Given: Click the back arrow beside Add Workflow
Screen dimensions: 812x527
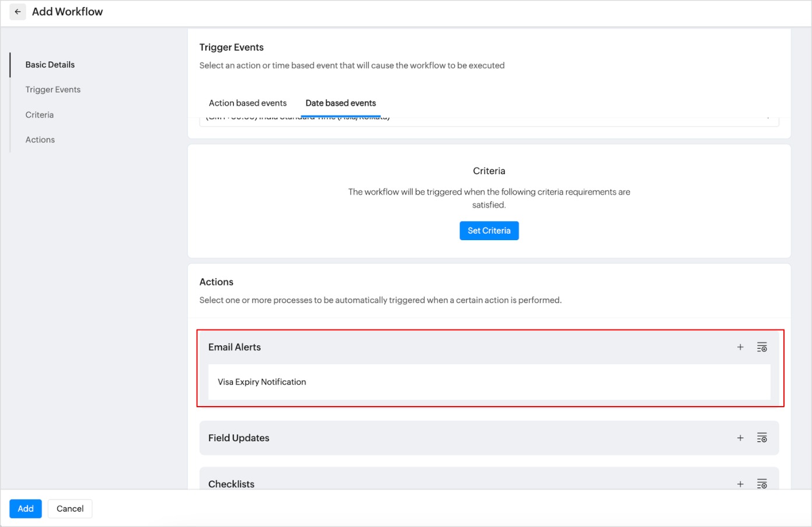Looking at the screenshot, I should (x=18, y=12).
